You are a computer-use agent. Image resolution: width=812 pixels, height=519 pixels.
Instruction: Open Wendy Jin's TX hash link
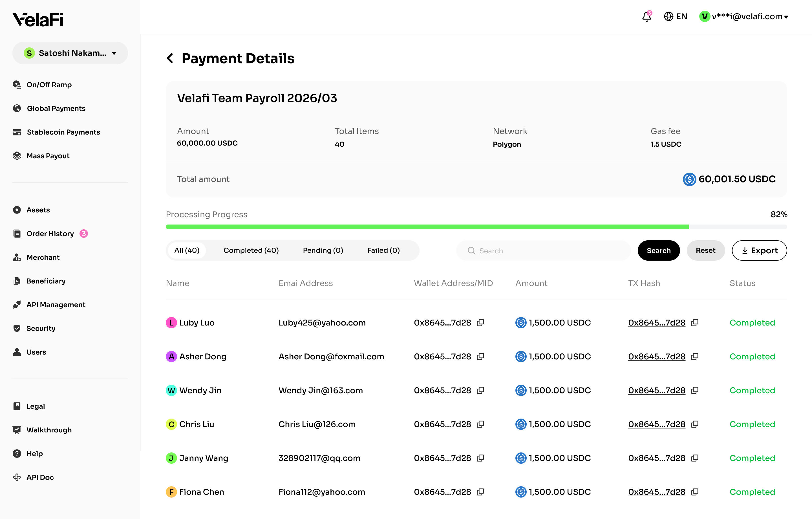(657, 390)
